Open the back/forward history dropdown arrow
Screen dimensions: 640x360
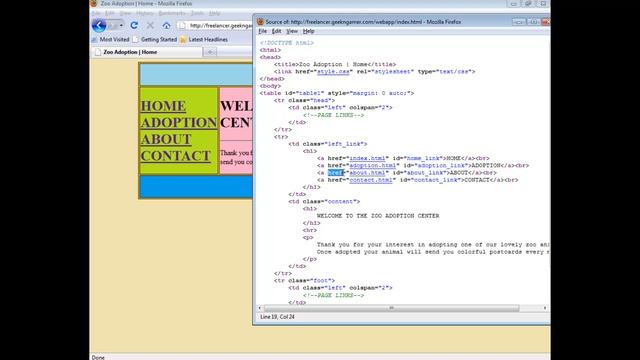pos(121,25)
